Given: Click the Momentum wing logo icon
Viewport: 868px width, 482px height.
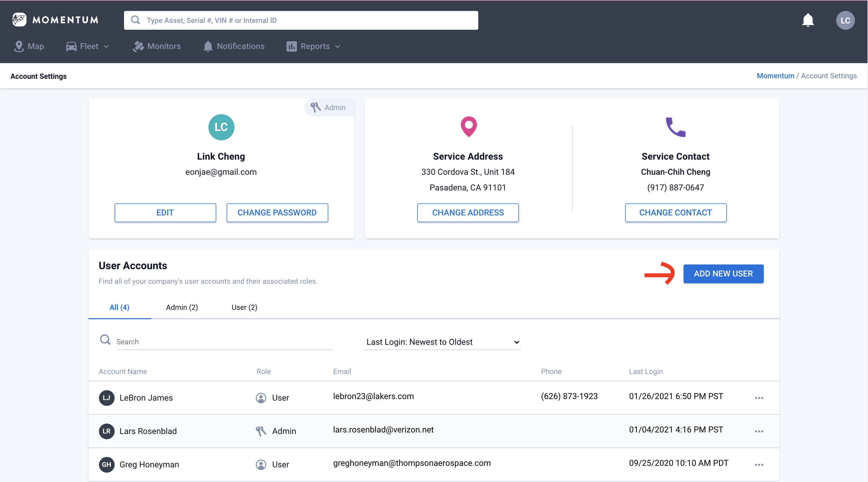Looking at the screenshot, I should coord(19,20).
